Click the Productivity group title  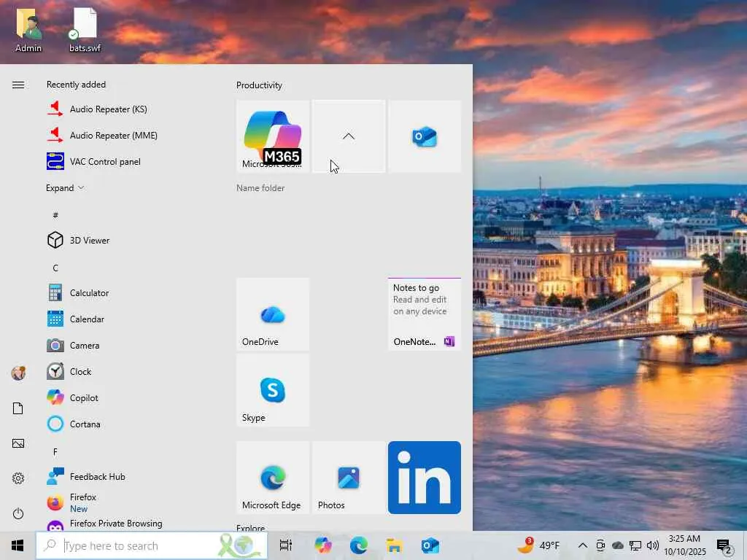259,85
